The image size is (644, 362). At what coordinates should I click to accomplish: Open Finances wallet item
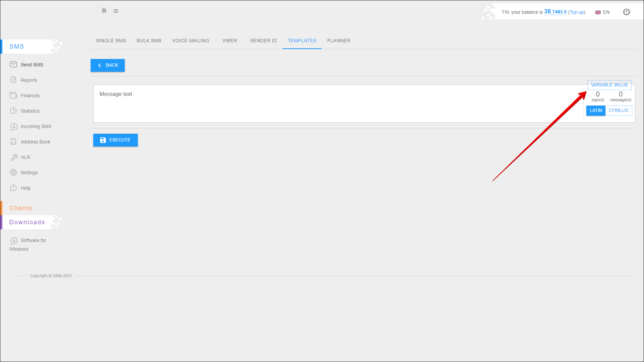click(x=30, y=96)
